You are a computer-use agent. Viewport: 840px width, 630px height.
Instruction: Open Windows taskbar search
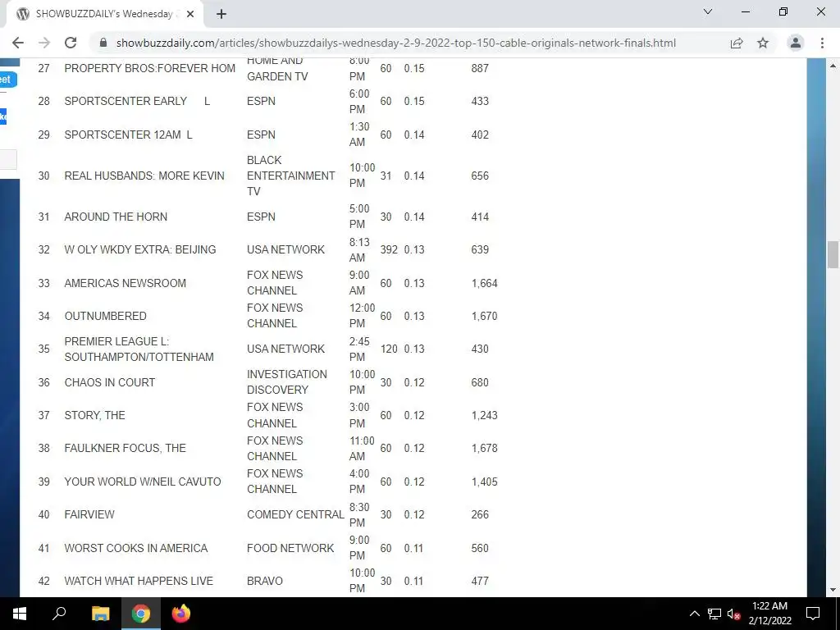(59, 614)
